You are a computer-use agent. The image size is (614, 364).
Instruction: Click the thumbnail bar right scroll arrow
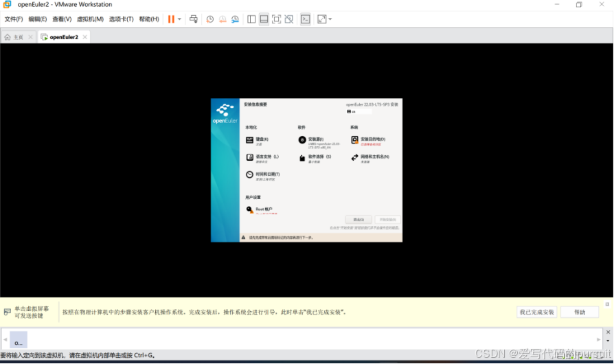pos(598,340)
